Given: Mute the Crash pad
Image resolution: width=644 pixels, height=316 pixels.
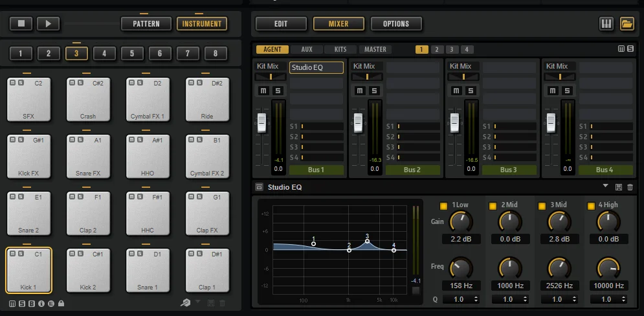Looking at the screenshot, I should 72,83.
